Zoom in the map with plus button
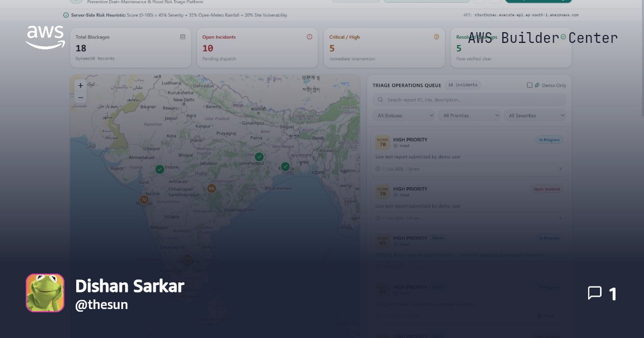Screen dimensions: 644x338 coord(80,85)
